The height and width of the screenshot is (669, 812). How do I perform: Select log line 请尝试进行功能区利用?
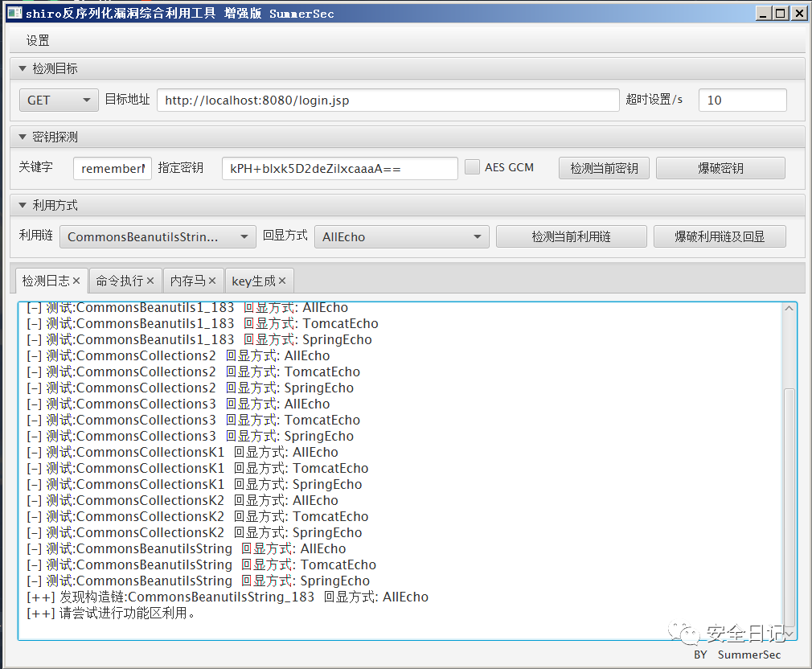point(111,613)
